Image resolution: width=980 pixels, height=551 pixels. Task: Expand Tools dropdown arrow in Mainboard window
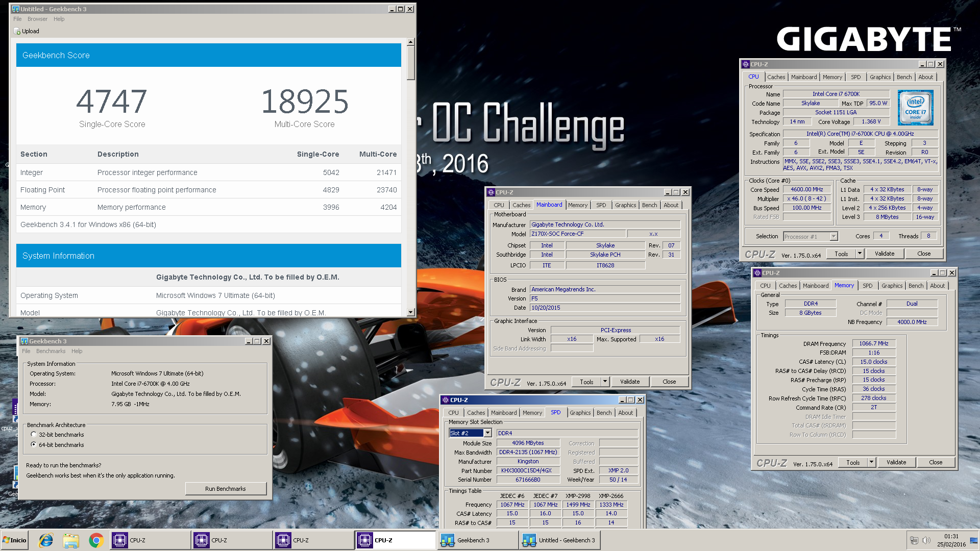click(x=605, y=382)
